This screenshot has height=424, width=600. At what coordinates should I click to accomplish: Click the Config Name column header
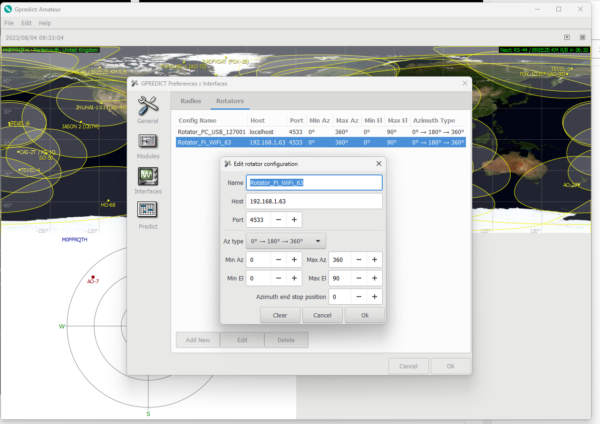click(197, 121)
